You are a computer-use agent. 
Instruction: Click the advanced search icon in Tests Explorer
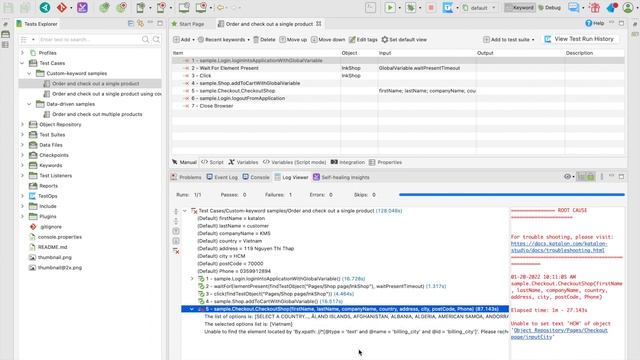(156, 39)
